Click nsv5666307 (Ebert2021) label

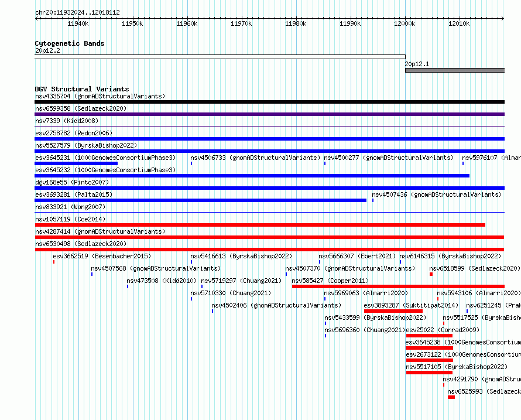(x=357, y=257)
